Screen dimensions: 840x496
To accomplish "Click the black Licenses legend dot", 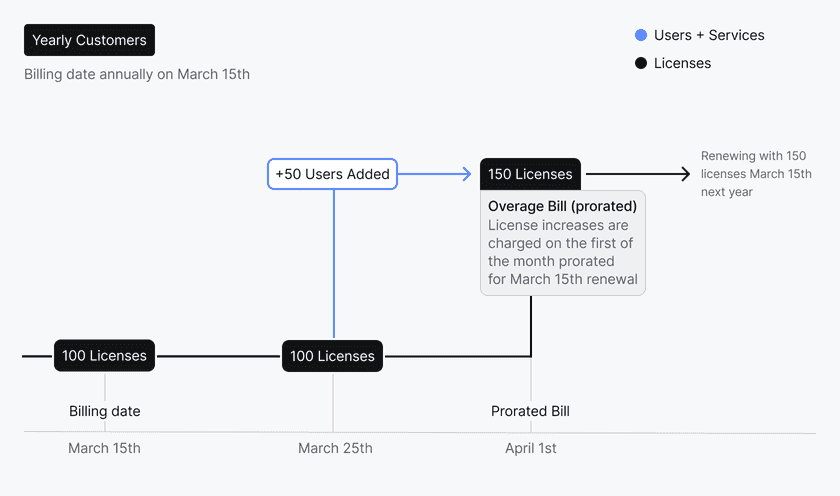I will coord(641,63).
